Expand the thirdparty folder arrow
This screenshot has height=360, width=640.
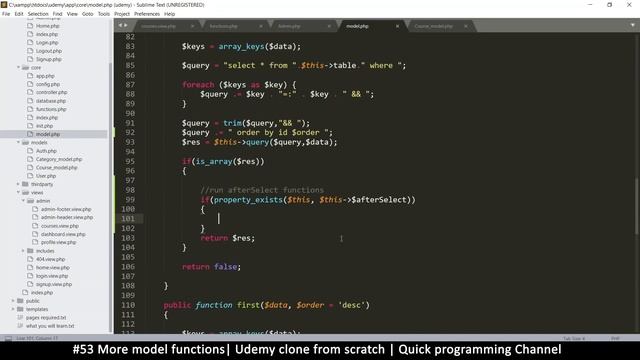click(x=18, y=184)
